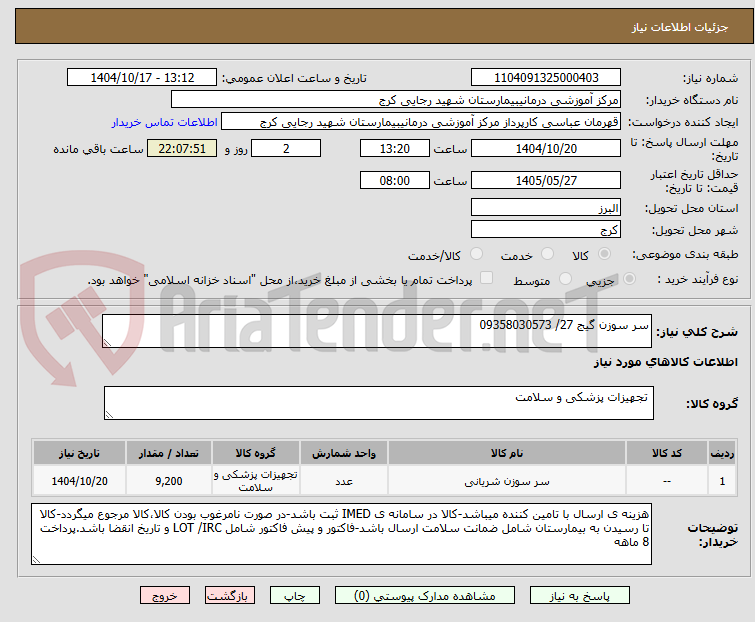Click the remaining time field 22:07:51
The image size is (755, 622).
point(182,148)
